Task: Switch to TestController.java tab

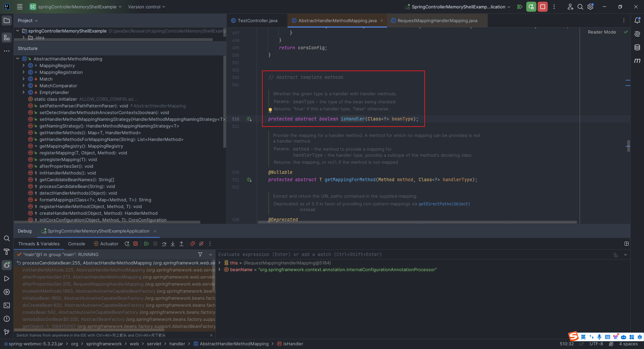Action: (257, 20)
